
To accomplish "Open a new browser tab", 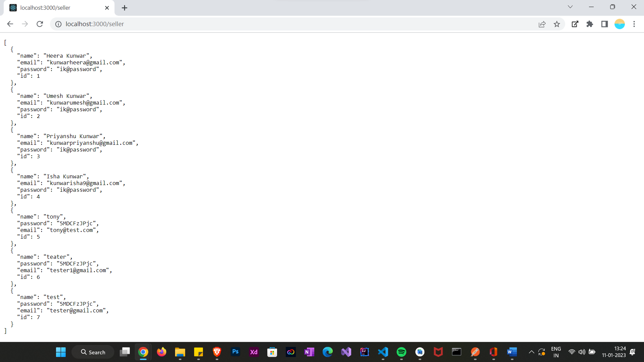I will point(124,8).
